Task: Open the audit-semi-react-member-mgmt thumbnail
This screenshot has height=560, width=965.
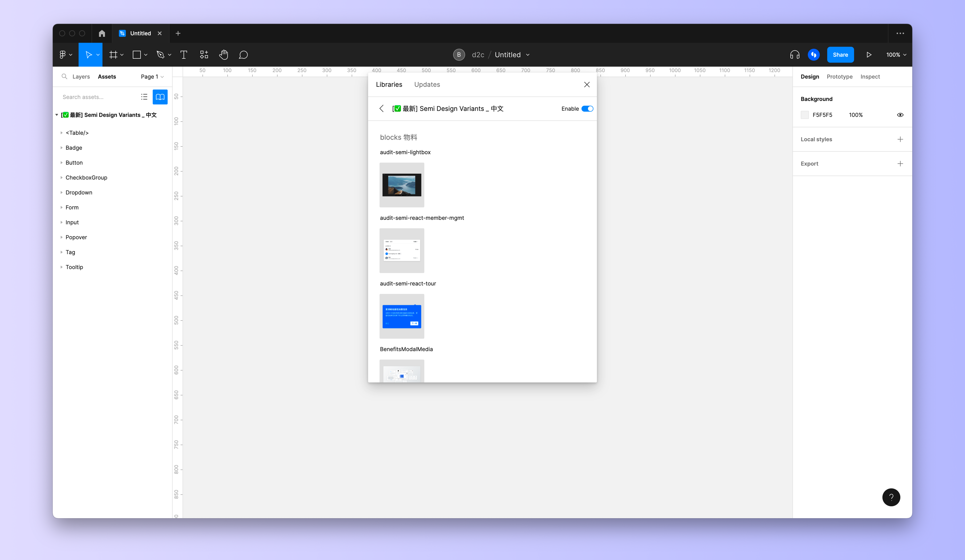Action: (402, 251)
